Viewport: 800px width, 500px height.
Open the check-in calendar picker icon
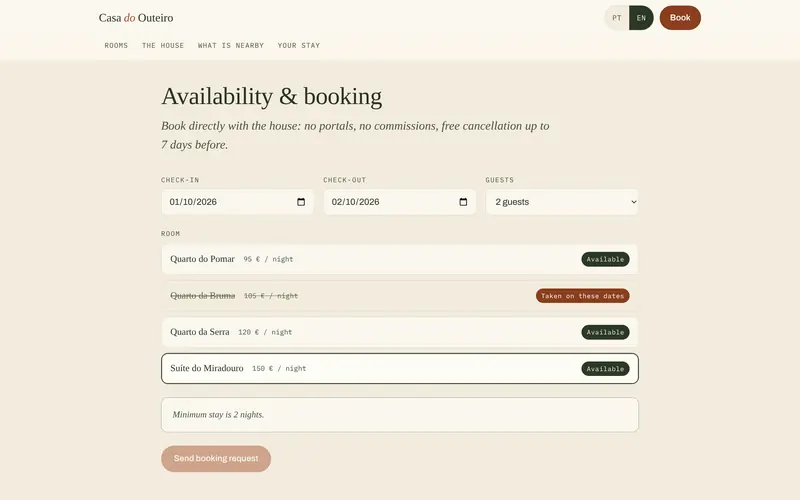point(301,202)
